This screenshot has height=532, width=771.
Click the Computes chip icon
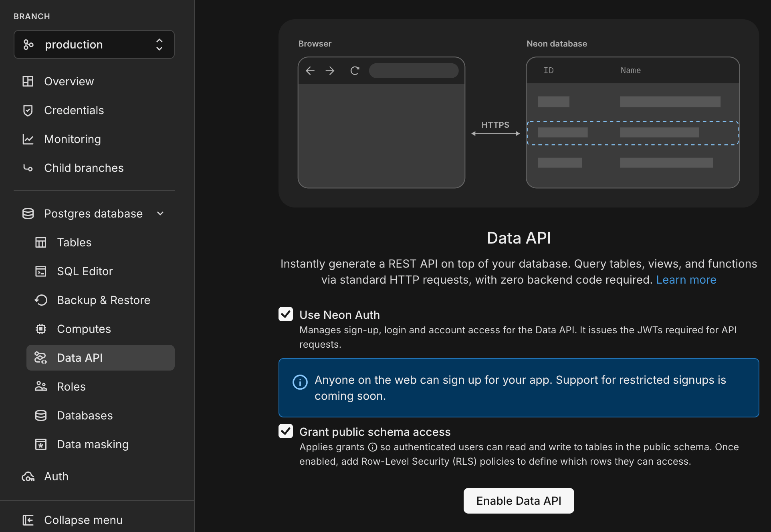pyautogui.click(x=41, y=329)
